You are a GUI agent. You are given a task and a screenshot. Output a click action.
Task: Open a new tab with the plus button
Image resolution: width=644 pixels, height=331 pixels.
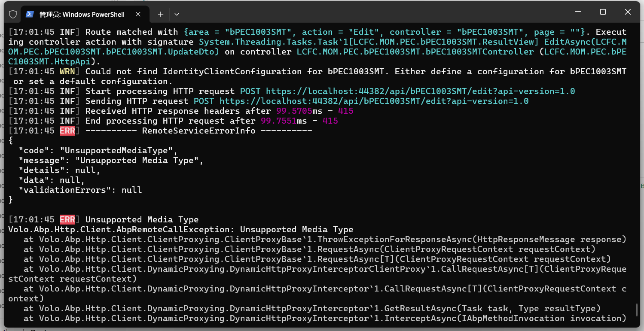tap(160, 14)
